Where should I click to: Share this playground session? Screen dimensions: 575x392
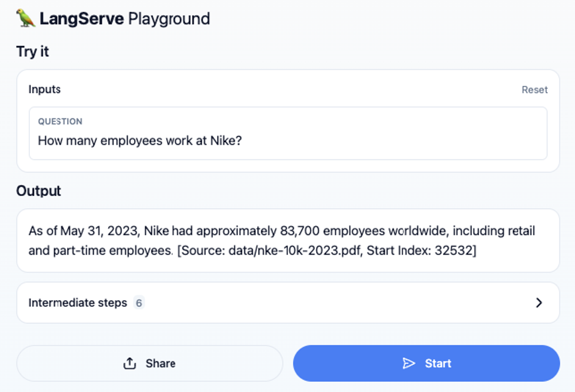tap(150, 363)
